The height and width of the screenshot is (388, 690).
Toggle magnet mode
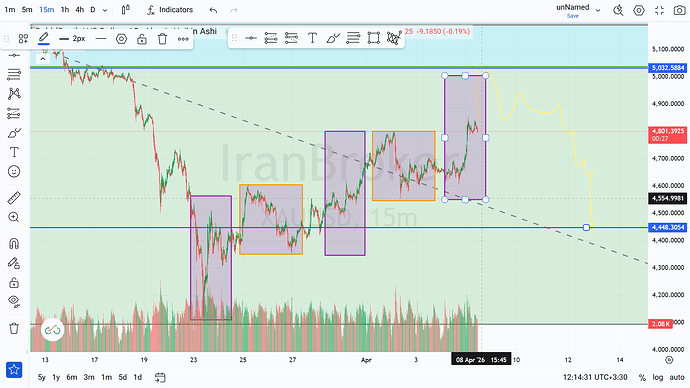point(14,243)
